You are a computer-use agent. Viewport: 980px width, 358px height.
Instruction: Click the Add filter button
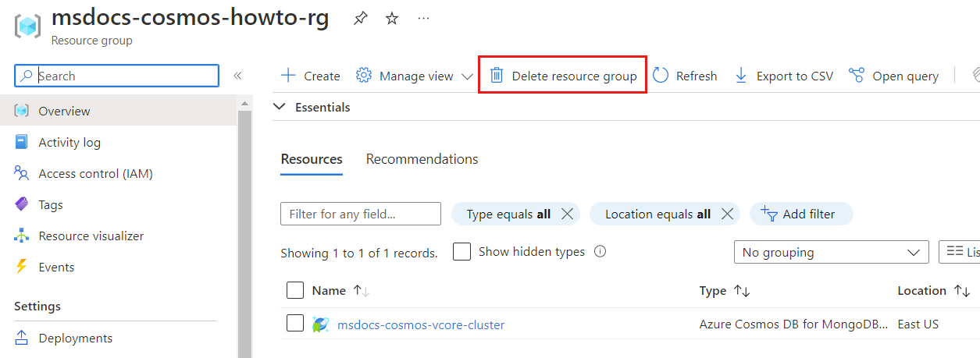tap(801, 214)
